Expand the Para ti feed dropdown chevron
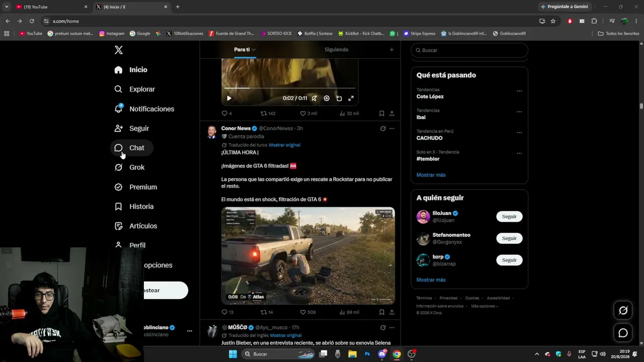Screen dimensions: 644x362 (x=254, y=50)
